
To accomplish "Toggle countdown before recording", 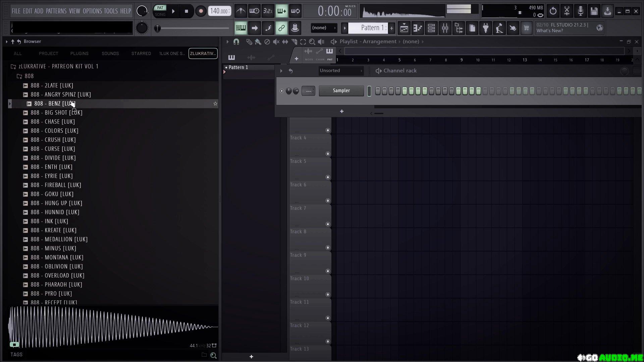I will pos(268,11).
